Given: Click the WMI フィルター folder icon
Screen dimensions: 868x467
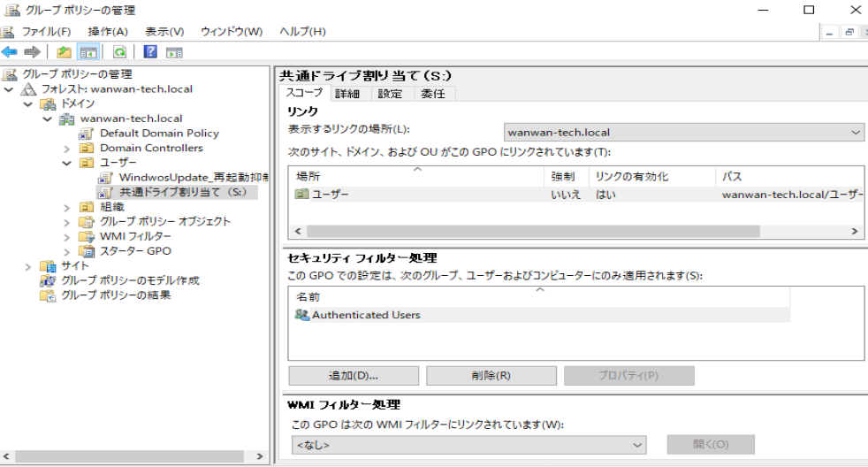Looking at the screenshot, I should [87, 236].
